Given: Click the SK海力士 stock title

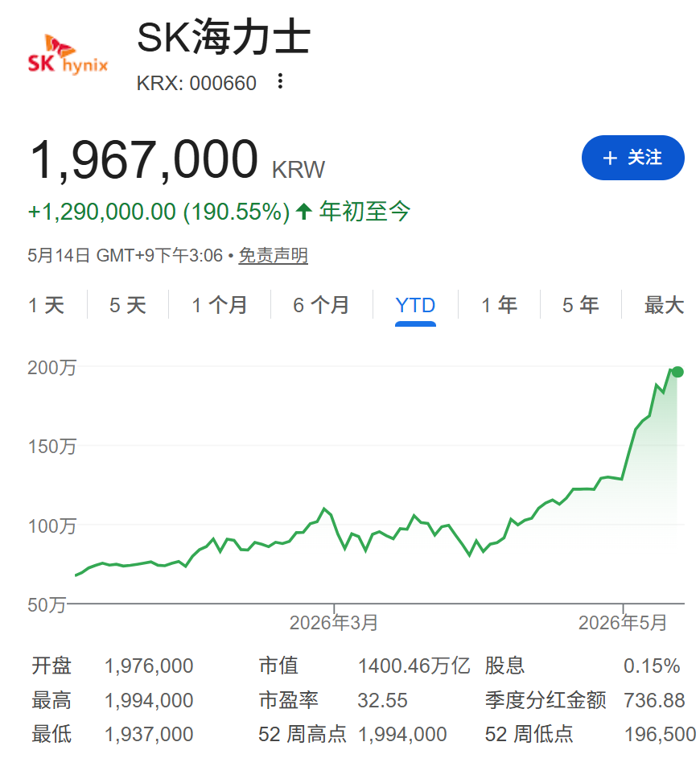Looking at the screenshot, I should (224, 37).
